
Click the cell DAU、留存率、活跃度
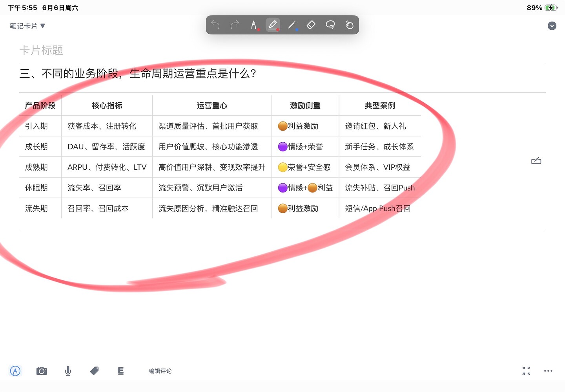[106, 147]
